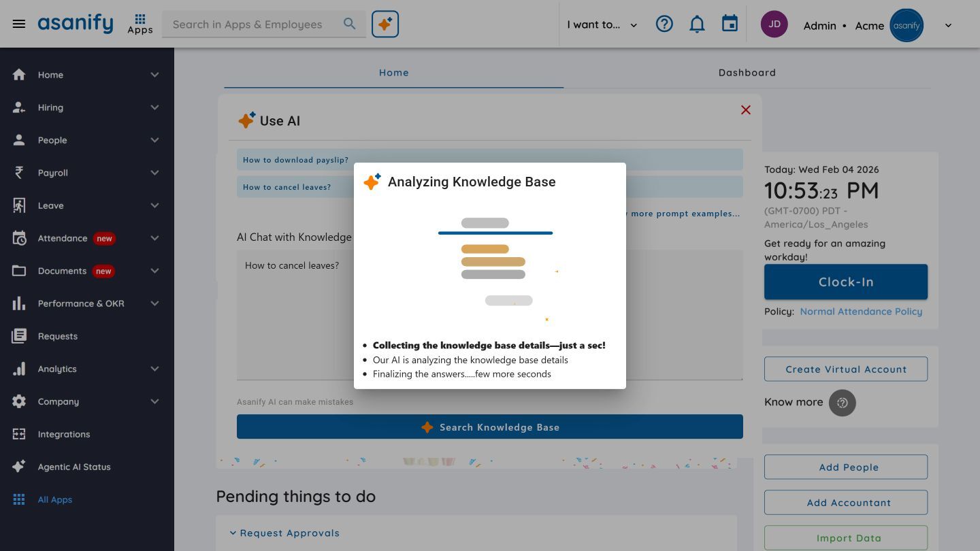The image size is (980, 551).
Task: Click the AI sparkle button beside search
Action: click(x=385, y=24)
